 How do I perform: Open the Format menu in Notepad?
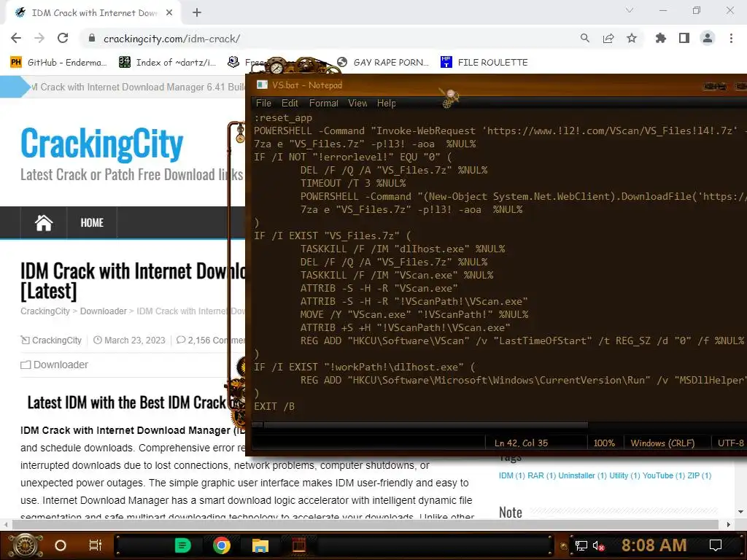pyautogui.click(x=323, y=104)
